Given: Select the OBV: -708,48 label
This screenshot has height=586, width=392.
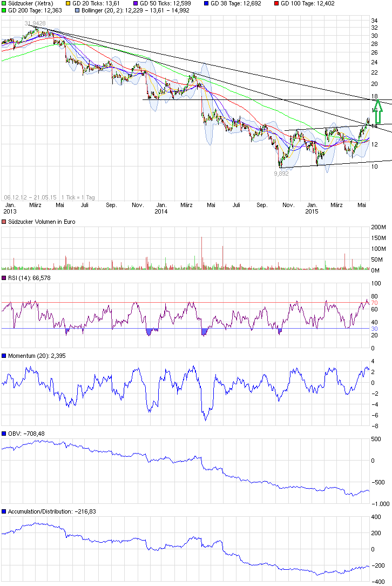Looking at the screenshot, I should pos(26,434).
